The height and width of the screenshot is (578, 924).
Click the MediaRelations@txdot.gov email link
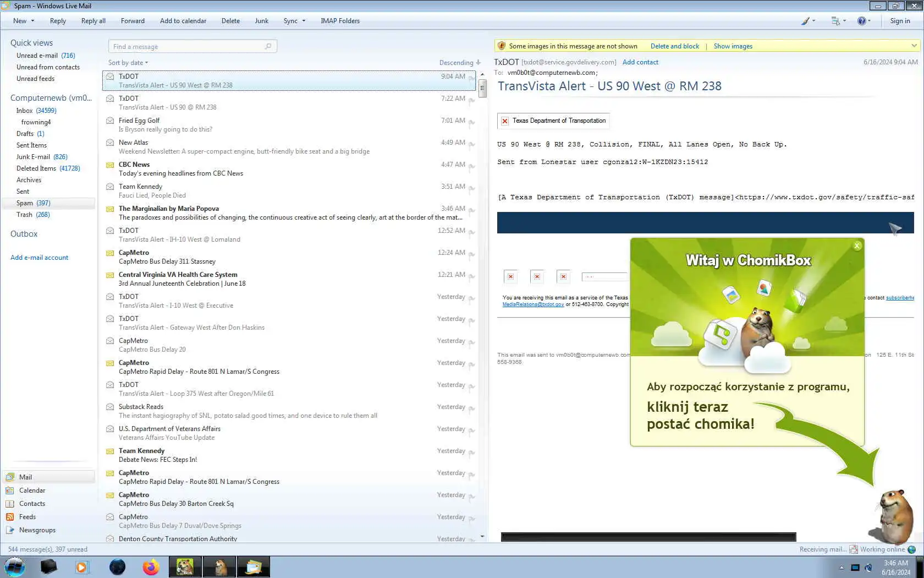tap(533, 304)
